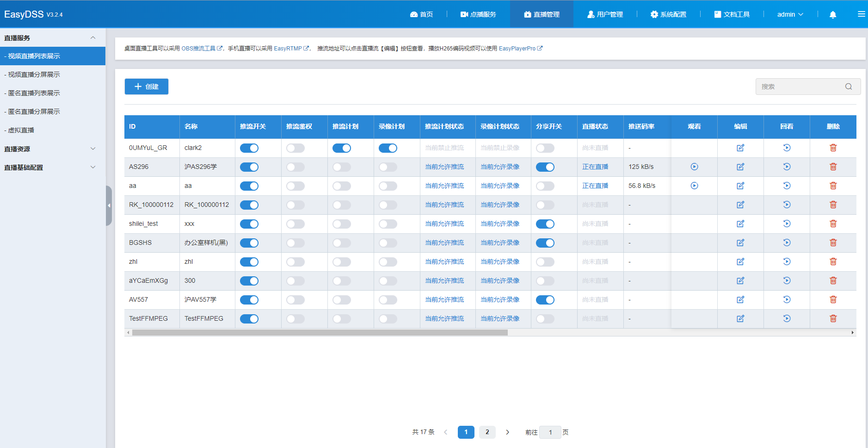Open playback for the AV557 row
The height and width of the screenshot is (448, 868).
click(x=787, y=299)
